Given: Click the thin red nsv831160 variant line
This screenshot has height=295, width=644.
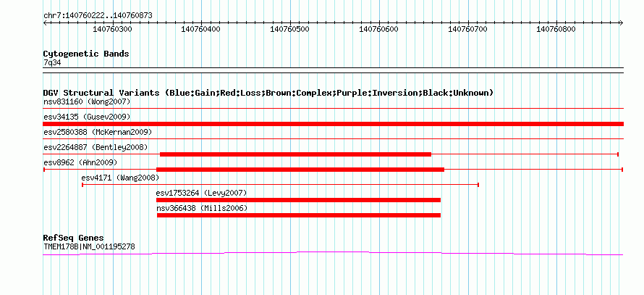Looking at the screenshot, I should pos(333,109).
